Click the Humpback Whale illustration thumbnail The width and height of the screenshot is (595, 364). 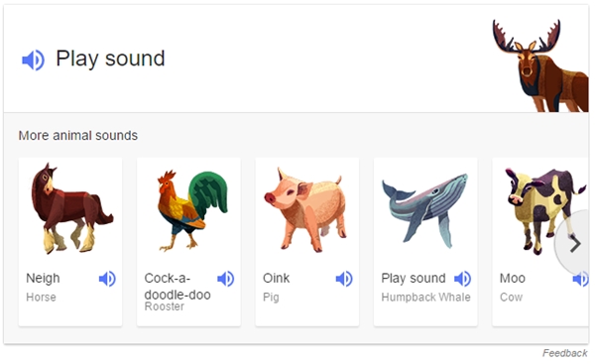click(425, 210)
